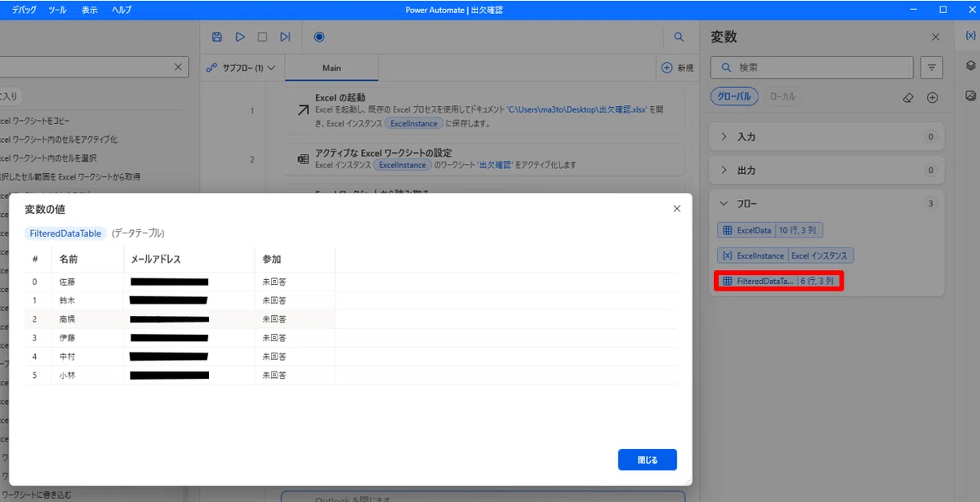Open the images sidebar icon
Image resolution: width=980 pixels, height=502 pixels.
pos(970,95)
